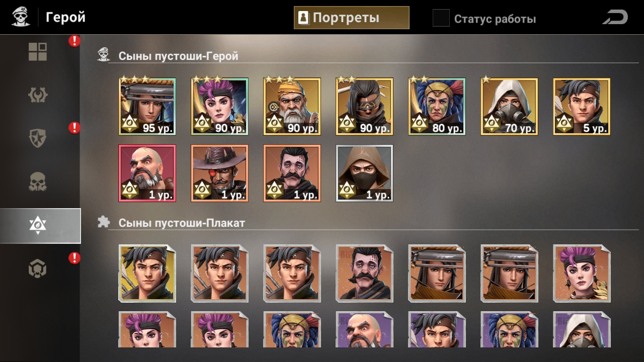
Task: Click the hero skull avatar icon
Action: 21,17
